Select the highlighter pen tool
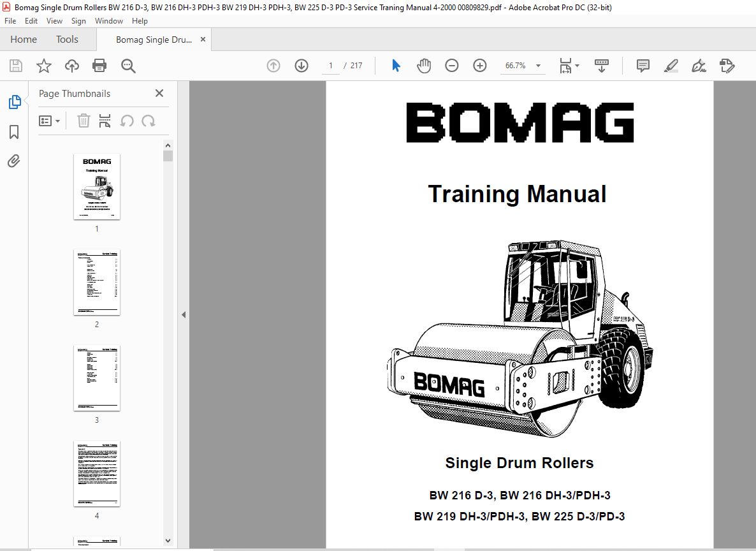Viewport: 756px width, 551px height. [x=671, y=66]
